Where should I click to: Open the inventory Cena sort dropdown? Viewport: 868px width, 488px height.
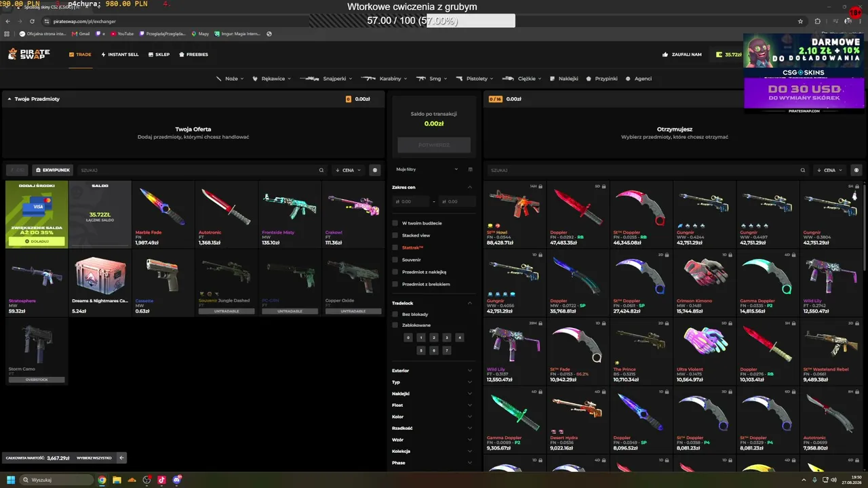[350, 170]
